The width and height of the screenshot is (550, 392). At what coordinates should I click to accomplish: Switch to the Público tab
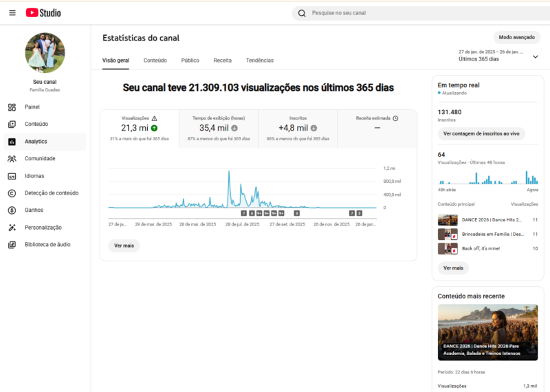coord(190,61)
